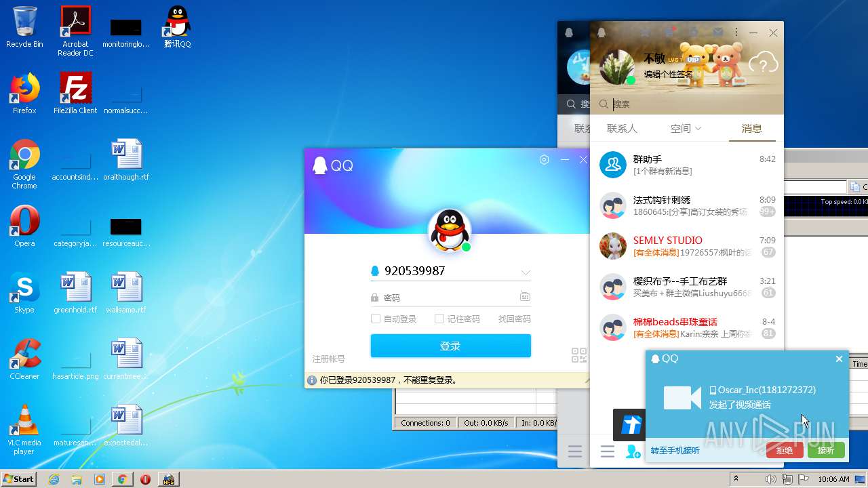
Task: Click the 编辑个性签名 signature text
Action: tap(669, 75)
